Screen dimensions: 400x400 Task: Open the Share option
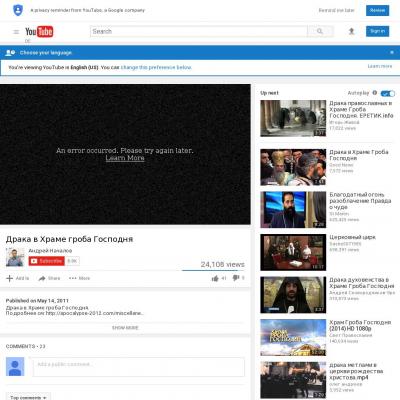pos(49,278)
